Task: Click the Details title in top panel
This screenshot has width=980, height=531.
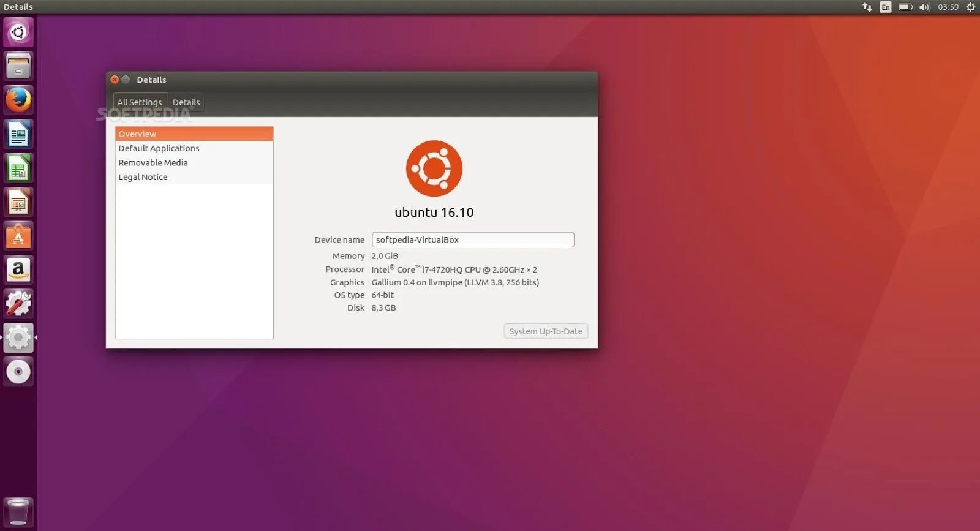Action: click(x=18, y=7)
